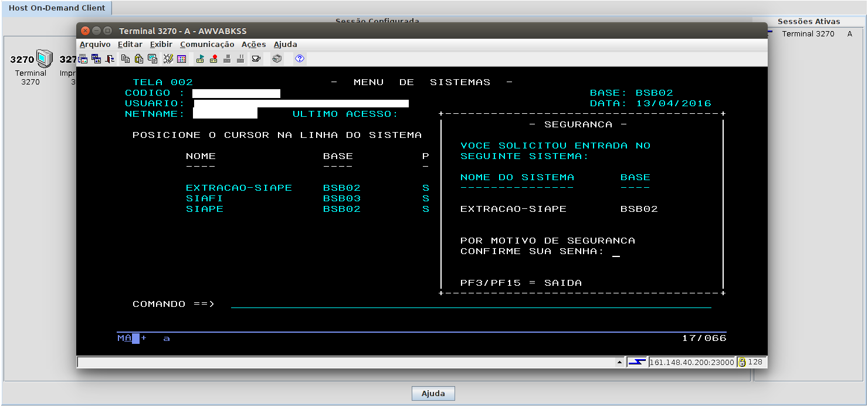
Task: Click the connection status icon in status bar
Action: pos(637,362)
